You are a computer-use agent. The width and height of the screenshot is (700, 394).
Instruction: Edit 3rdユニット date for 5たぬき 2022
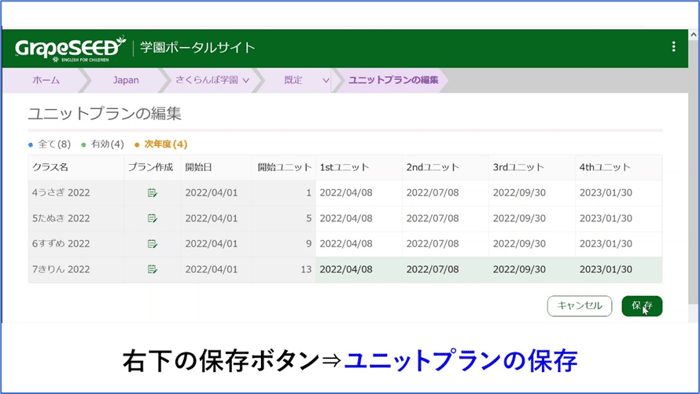coord(532,218)
